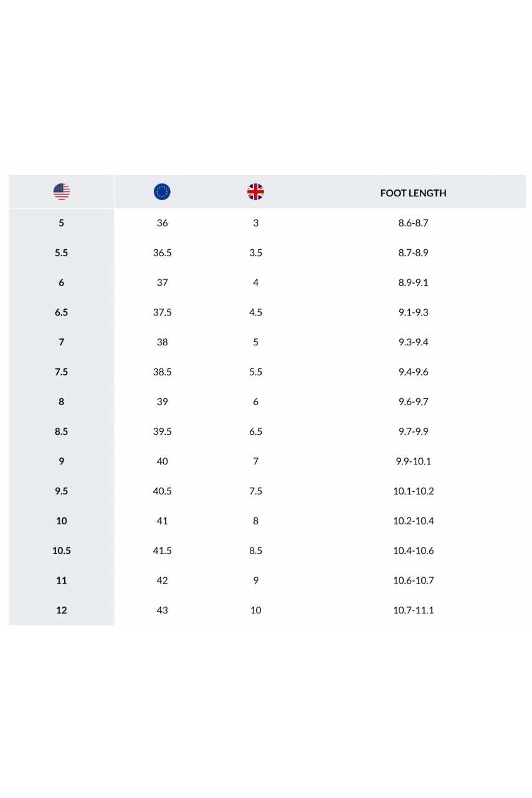The image size is (532, 798).
Task: Click US size 8 in table
Action: point(61,402)
